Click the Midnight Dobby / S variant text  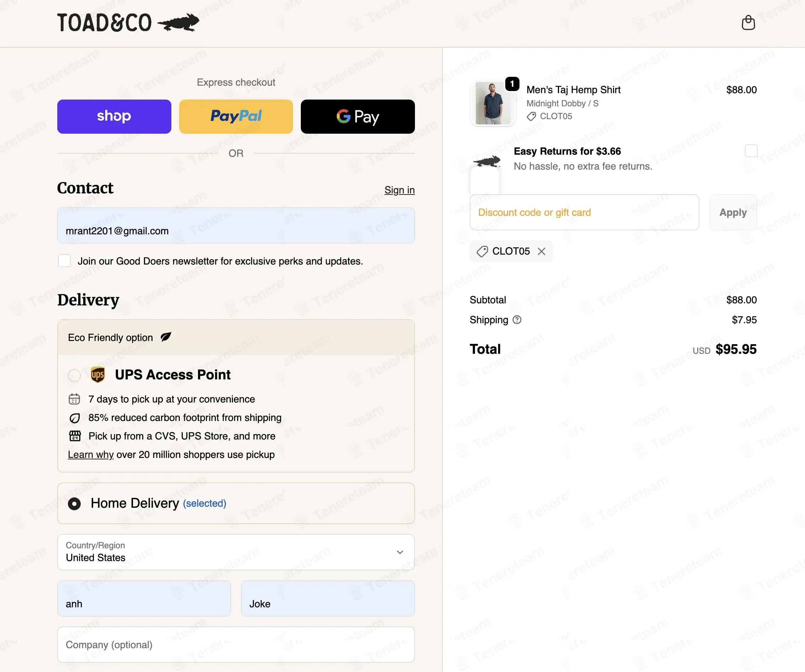(x=563, y=103)
